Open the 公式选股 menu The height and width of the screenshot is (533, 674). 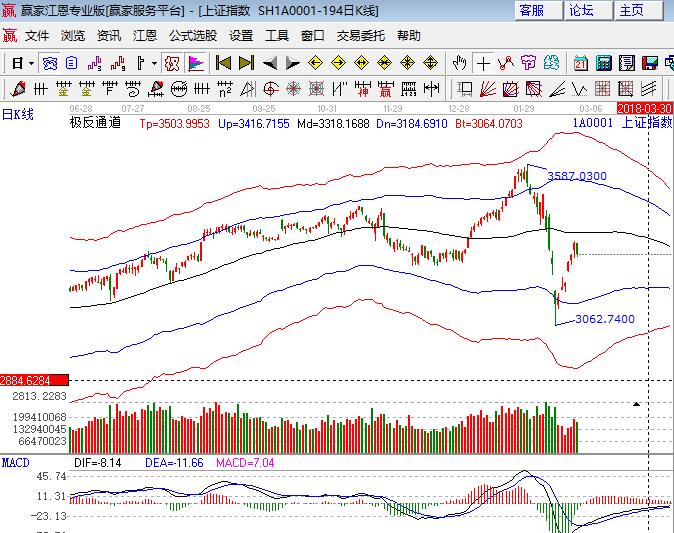[192, 35]
